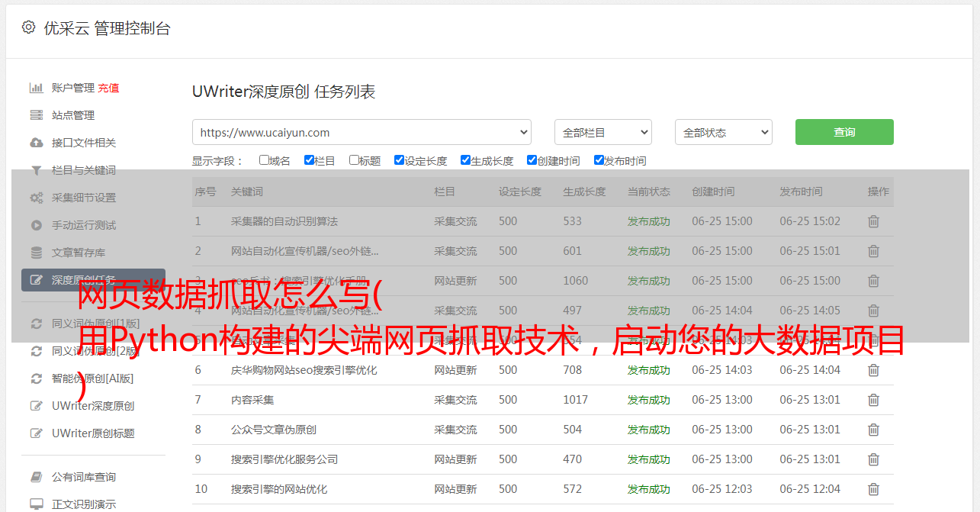This screenshot has width=980, height=512.
Task: Click the refresh icon for 同义词伪原创[1版]
Action: (36, 324)
